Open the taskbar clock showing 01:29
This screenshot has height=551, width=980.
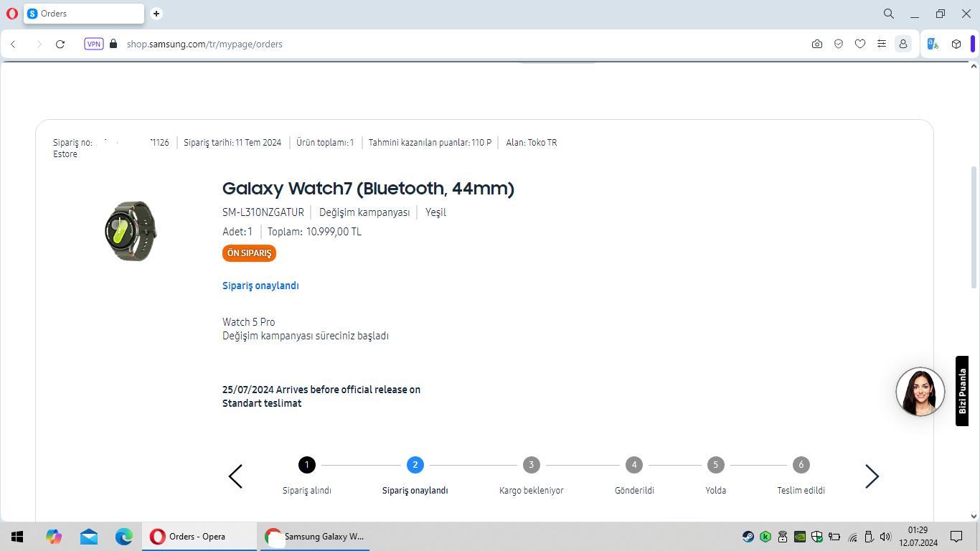tap(918, 537)
